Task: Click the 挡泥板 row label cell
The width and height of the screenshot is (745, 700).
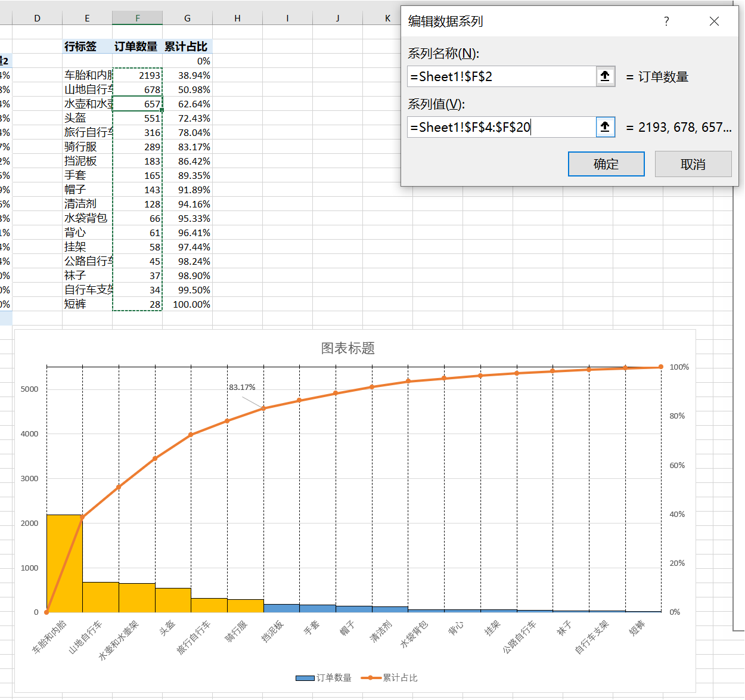Action: [x=87, y=161]
